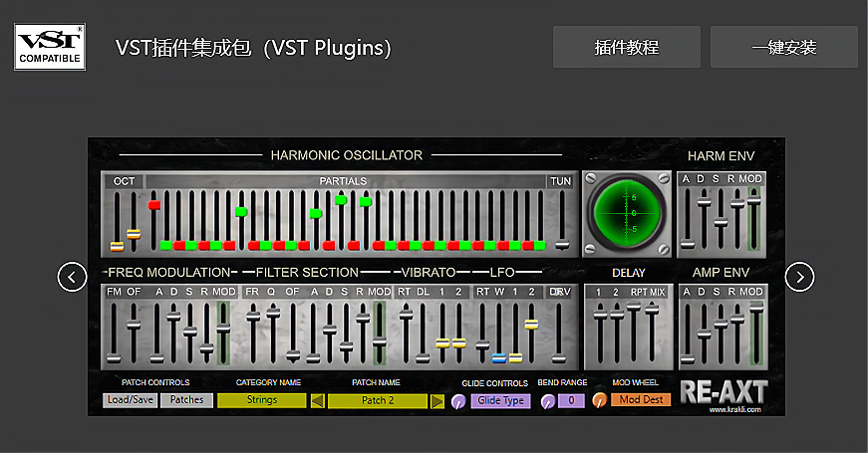
Task: Click the 一键安装 button
Action: pos(783,47)
